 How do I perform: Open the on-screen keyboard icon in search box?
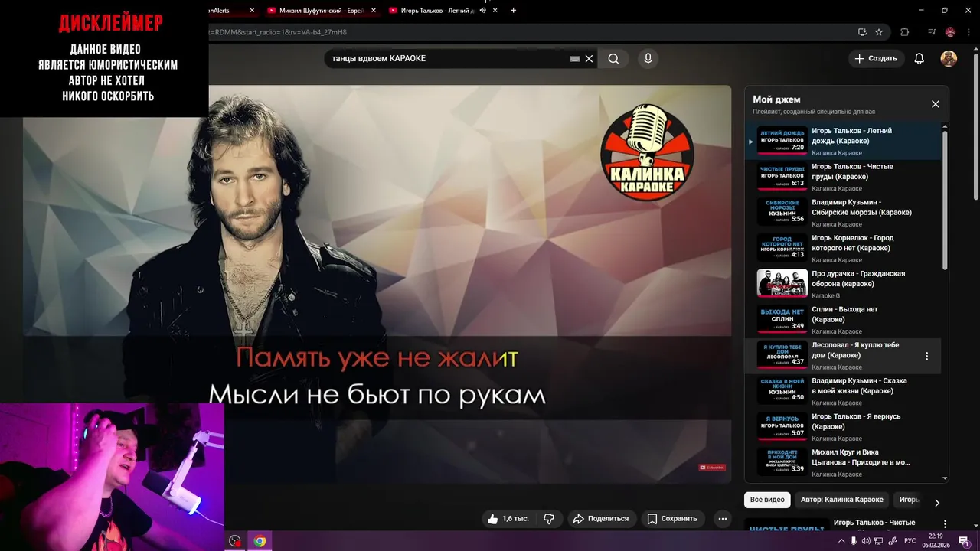575,59
